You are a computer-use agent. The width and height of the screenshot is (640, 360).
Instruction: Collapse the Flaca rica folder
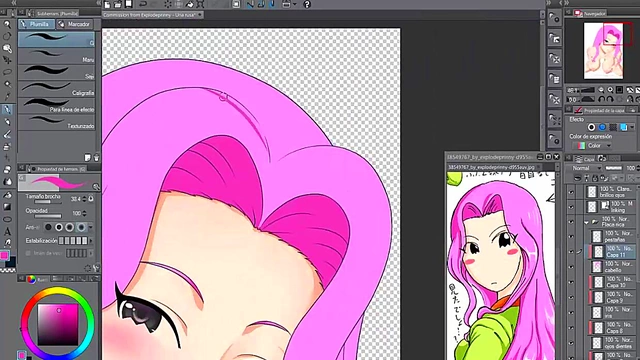(x=587, y=222)
